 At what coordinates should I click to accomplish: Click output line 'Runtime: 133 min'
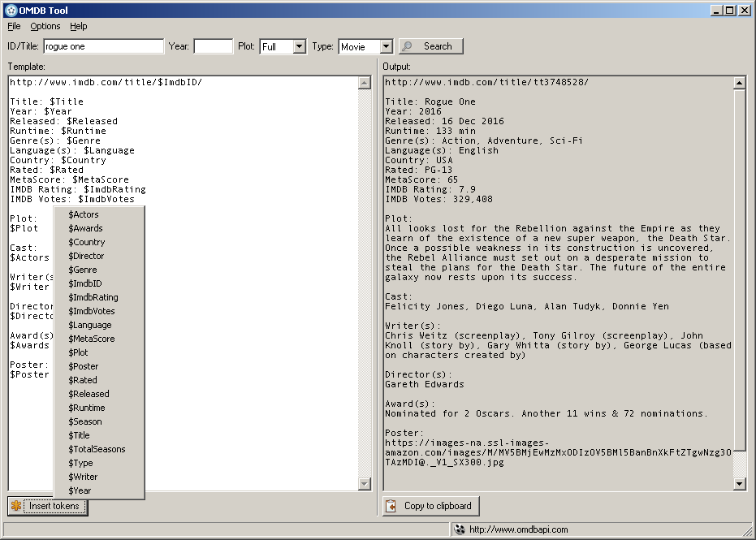point(430,132)
